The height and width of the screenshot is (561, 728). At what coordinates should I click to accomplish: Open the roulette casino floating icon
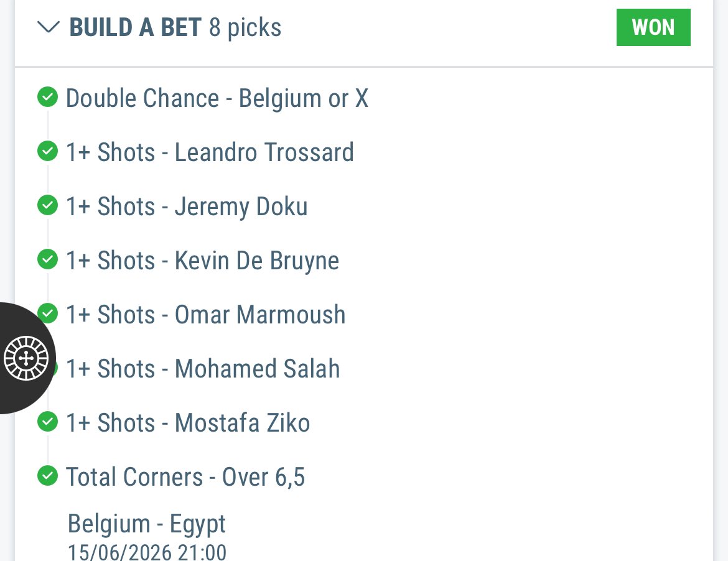(26, 358)
